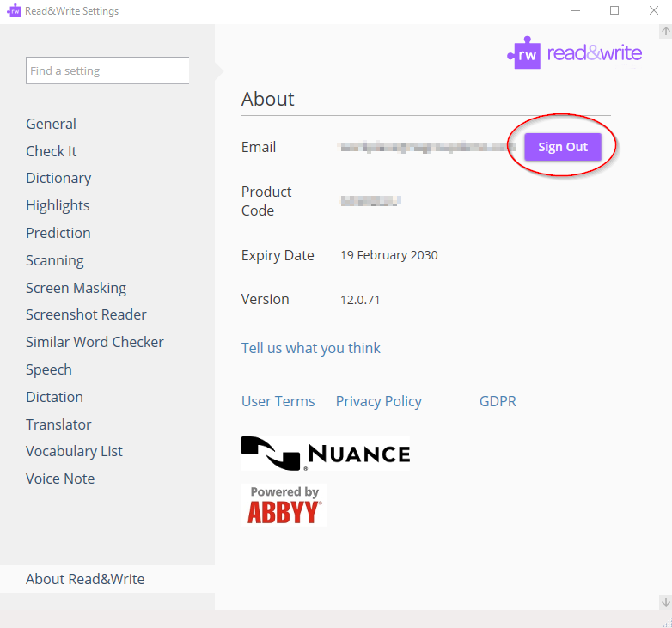
Task: Click the version number 12.0.71
Action: click(360, 300)
